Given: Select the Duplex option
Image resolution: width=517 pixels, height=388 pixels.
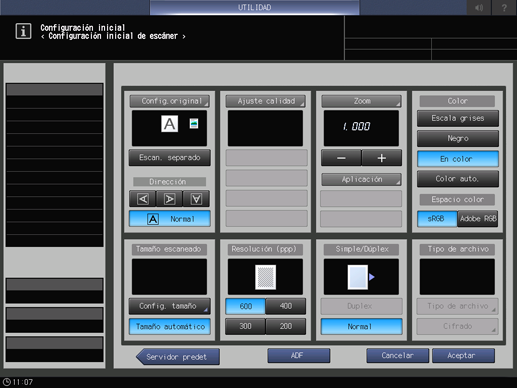Looking at the screenshot, I should 361,306.
